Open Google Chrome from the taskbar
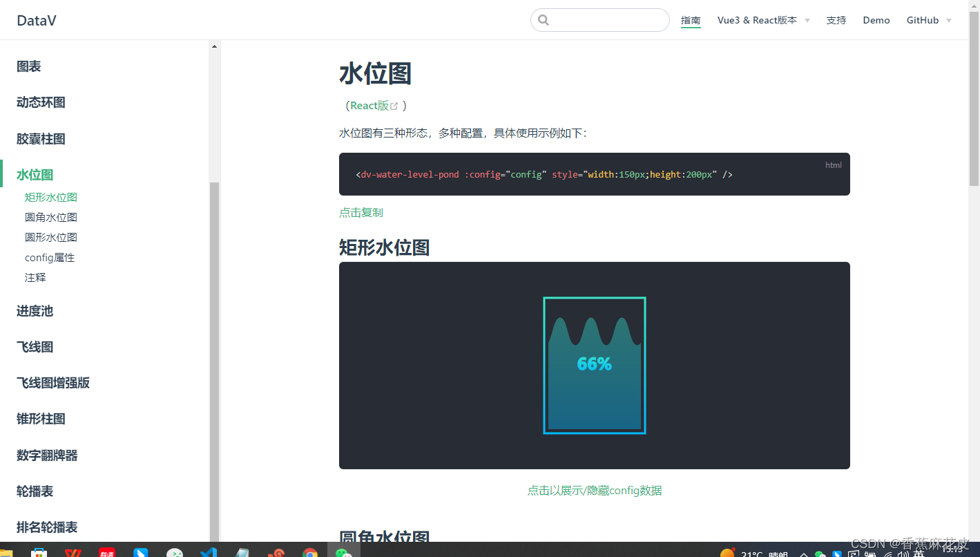This screenshot has width=980, height=557. (x=310, y=553)
